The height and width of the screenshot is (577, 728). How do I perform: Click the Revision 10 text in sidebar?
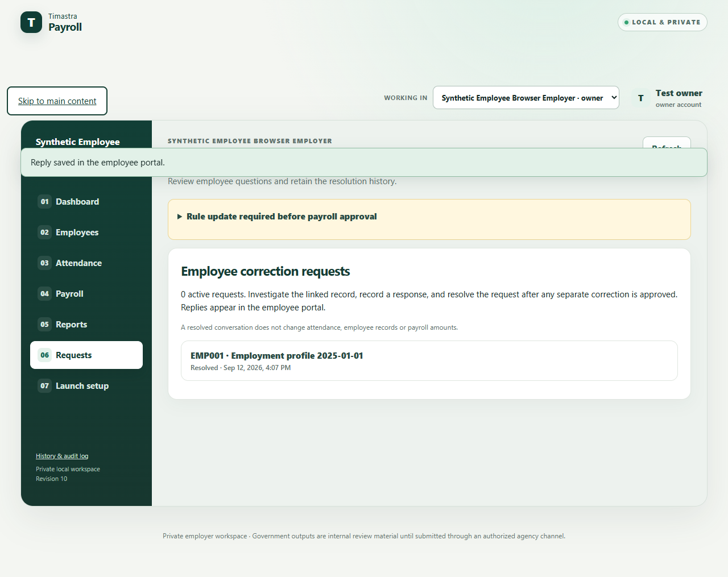pos(51,479)
